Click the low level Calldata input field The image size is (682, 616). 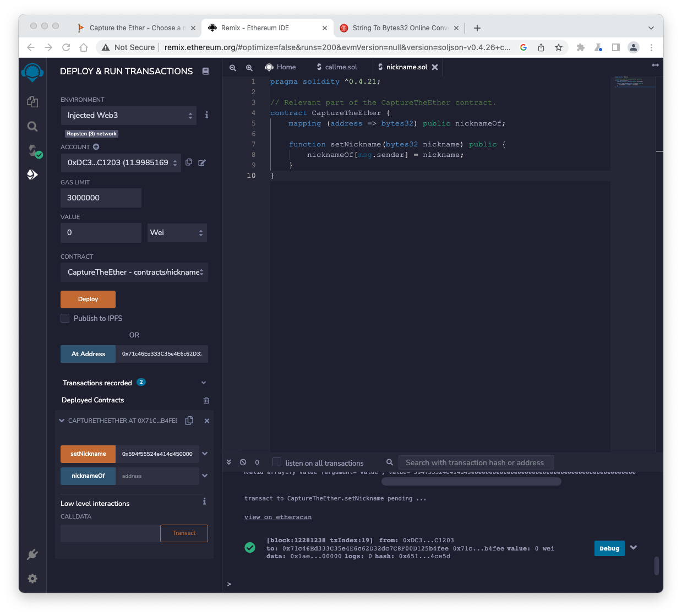110,533
